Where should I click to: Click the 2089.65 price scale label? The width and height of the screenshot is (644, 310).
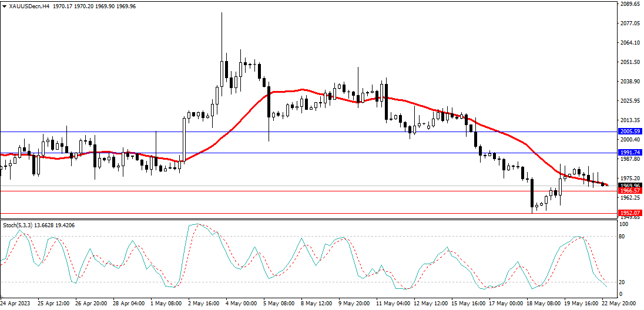coord(630,4)
